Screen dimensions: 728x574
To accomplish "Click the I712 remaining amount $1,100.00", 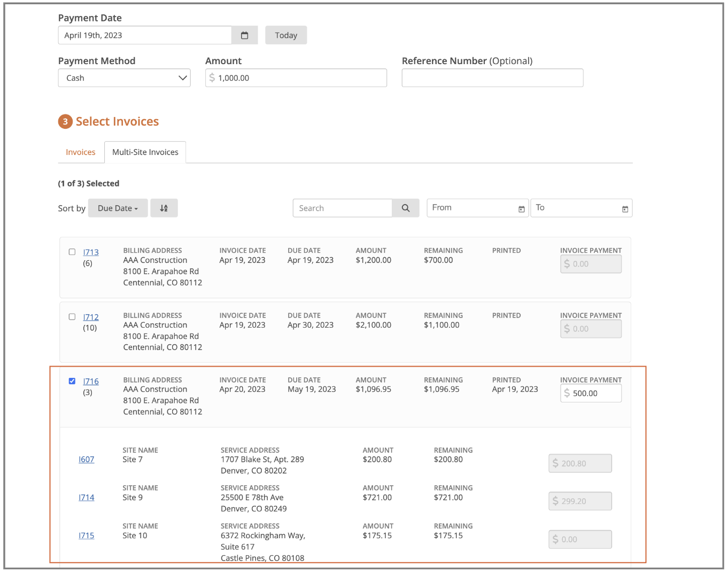I will [442, 325].
